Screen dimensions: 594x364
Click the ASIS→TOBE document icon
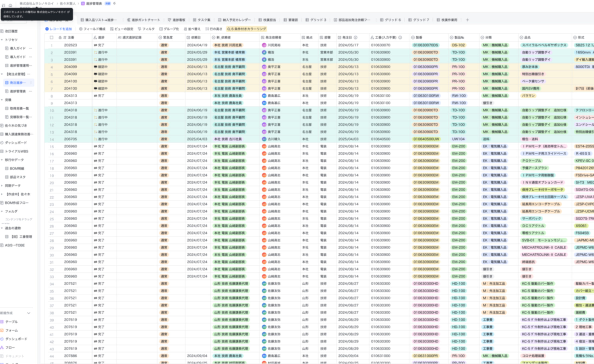coord(2,245)
